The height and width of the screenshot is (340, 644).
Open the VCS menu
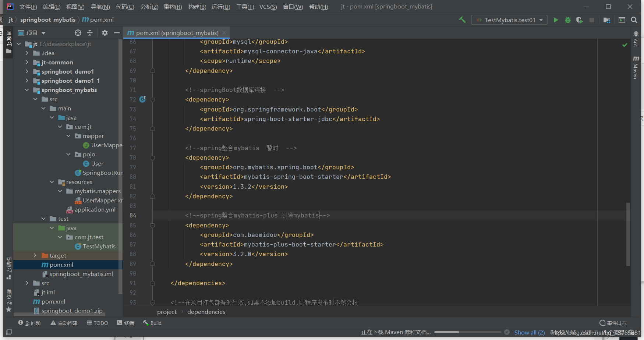[268, 7]
